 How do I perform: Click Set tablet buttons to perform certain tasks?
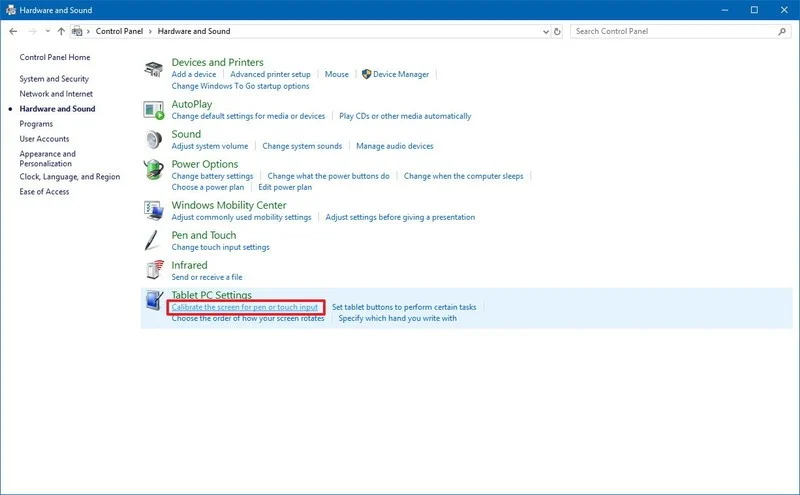(404, 307)
